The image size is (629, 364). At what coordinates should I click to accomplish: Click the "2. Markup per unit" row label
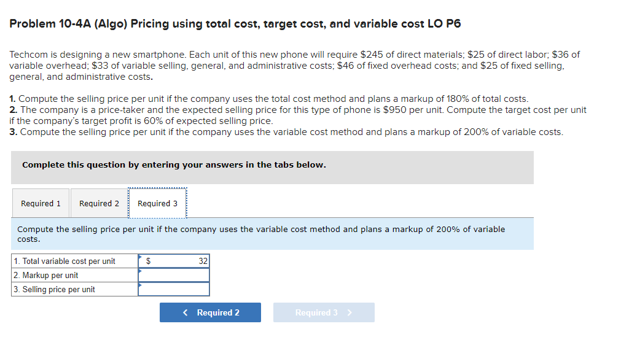pos(45,275)
